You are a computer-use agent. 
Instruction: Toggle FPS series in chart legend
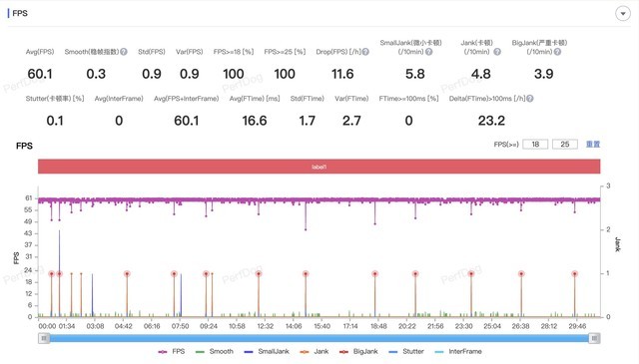pyautogui.click(x=172, y=351)
